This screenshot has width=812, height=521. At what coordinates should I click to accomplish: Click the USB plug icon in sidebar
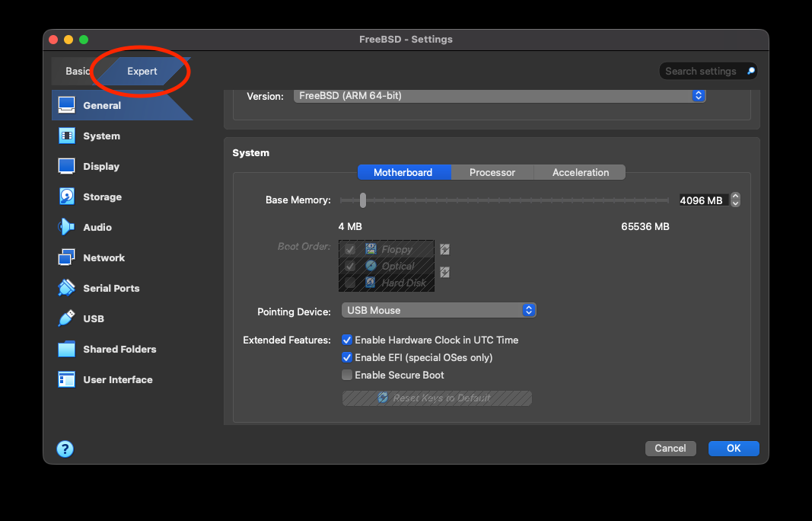point(66,318)
